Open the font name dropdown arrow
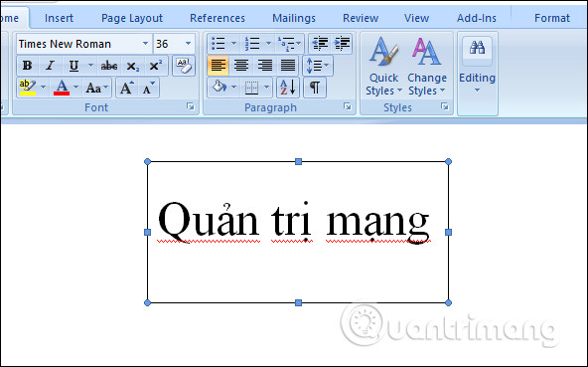The width and height of the screenshot is (588, 367). (x=145, y=44)
